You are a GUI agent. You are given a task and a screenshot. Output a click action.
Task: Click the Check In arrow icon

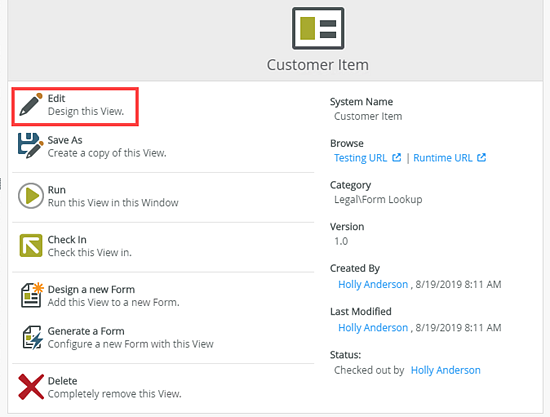[31, 246]
